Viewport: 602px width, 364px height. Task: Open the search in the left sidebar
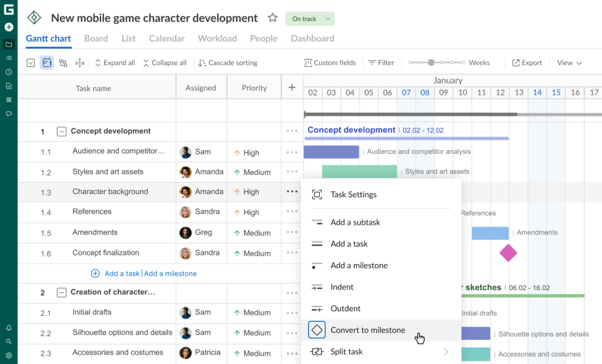(8, 340)
